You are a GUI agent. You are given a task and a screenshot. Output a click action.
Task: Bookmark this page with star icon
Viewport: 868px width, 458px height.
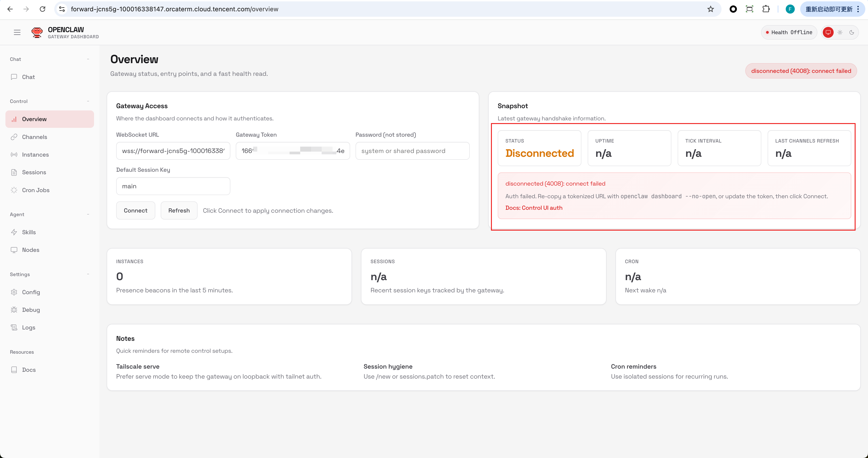[710, 9]
